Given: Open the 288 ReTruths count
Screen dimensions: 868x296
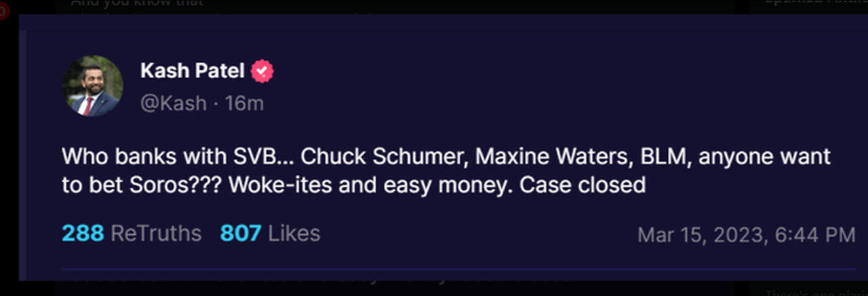Looking at the screenshot, I should pos(83,234).
